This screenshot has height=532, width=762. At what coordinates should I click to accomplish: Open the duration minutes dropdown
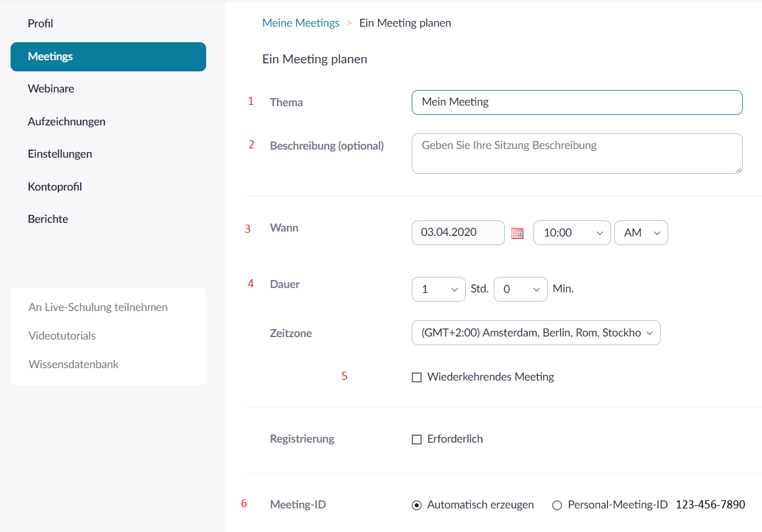[x=520, y=289]
